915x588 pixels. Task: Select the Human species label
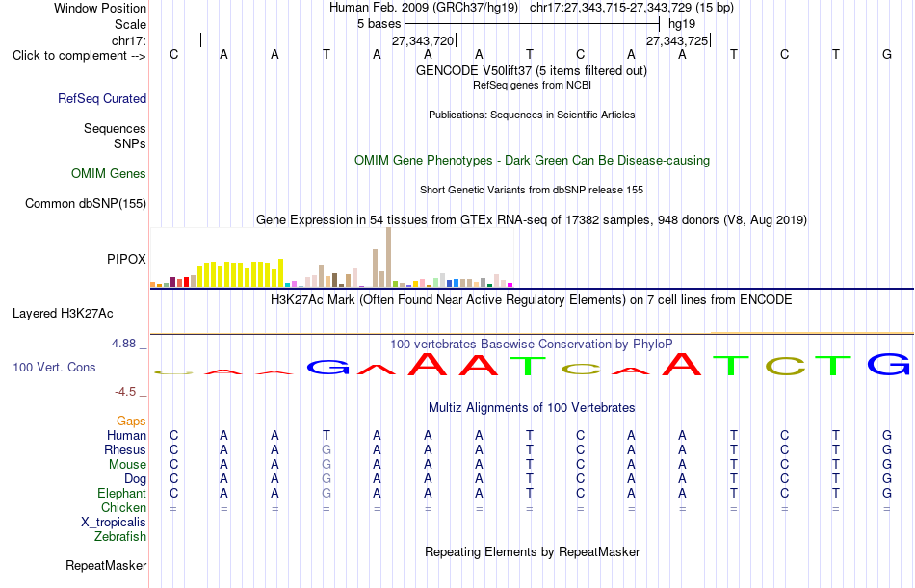point(126,436)
